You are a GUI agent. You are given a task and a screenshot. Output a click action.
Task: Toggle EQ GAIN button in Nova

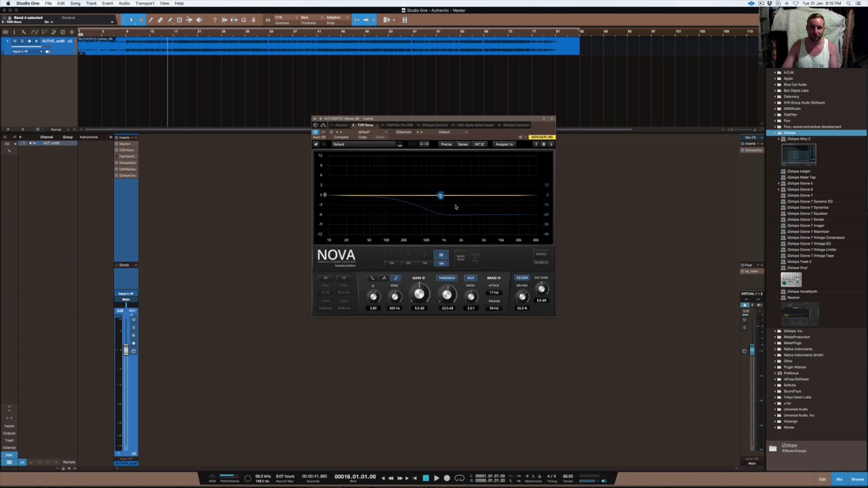(521, 278)
